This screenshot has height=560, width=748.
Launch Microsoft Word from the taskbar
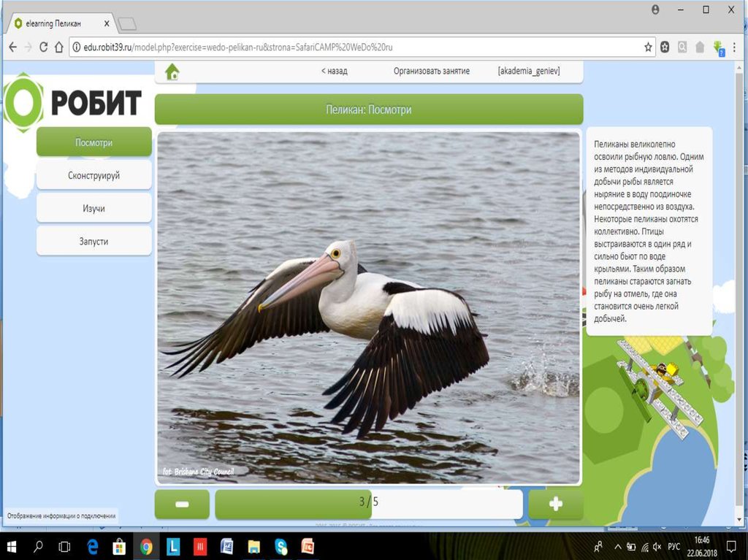point(226,546)
